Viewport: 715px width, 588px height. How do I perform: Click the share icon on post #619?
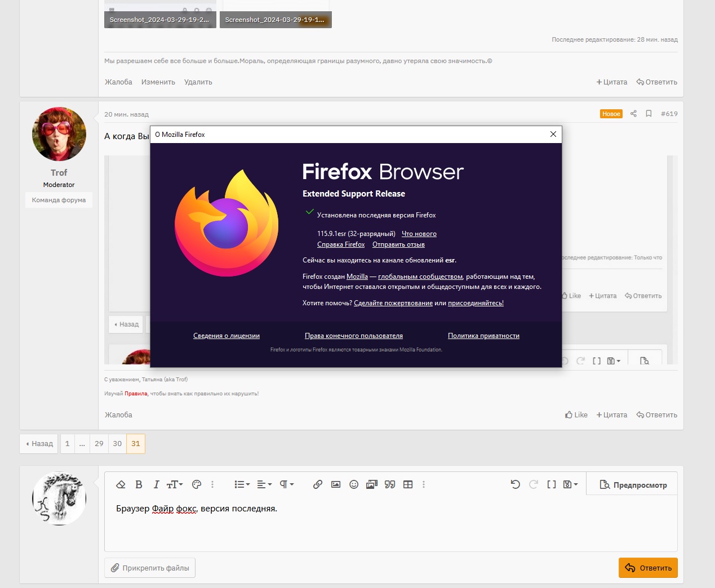coord(633,114)
